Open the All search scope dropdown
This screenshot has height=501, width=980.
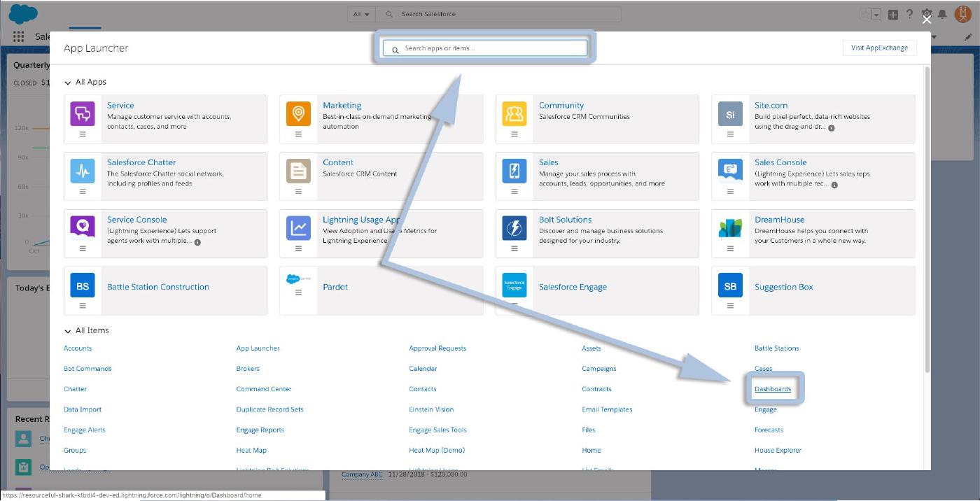[x=362, y=14]
